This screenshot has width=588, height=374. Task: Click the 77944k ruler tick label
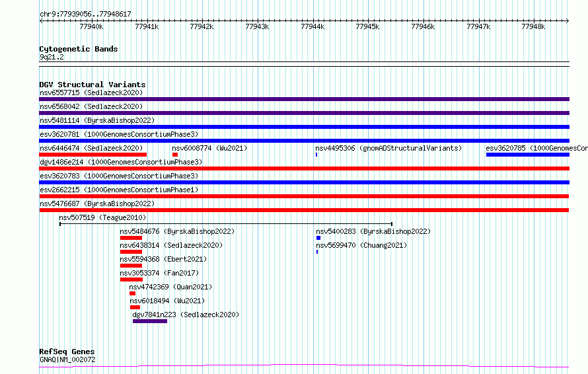[x=312, y=26]
